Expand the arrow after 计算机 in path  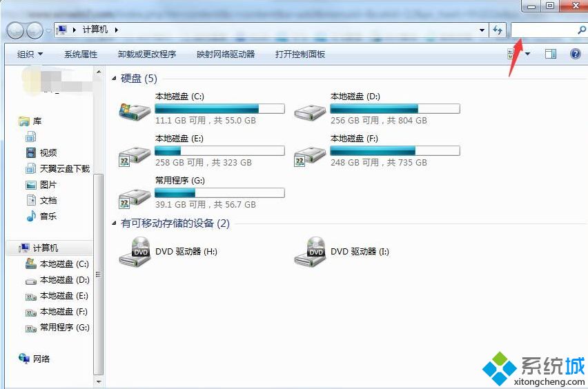pyautogui.click(x=117, y=30)
